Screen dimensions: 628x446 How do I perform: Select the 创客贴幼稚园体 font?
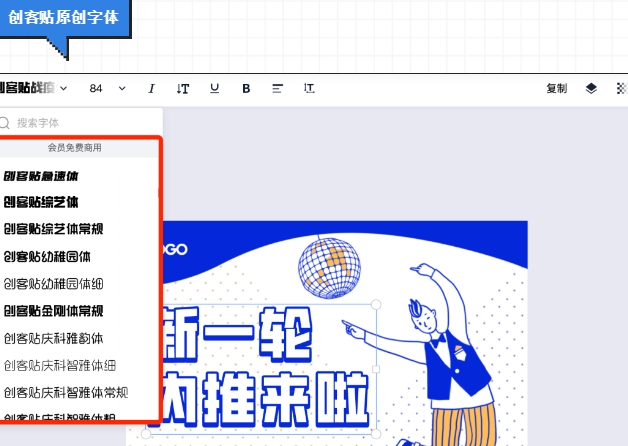(x=47, y=256)
